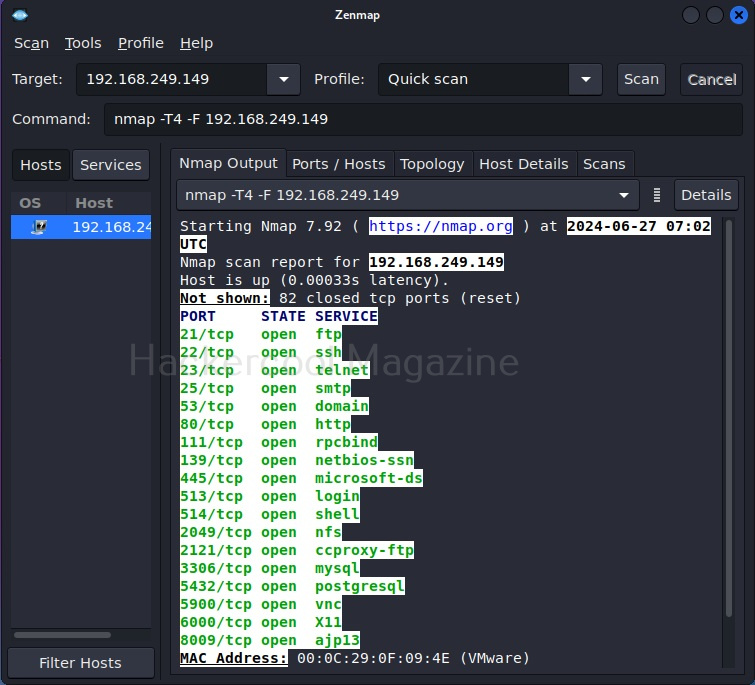The width and height of the screenshot is (755, 685).
Task: Open the Profile menu
Action: (141, 43)
